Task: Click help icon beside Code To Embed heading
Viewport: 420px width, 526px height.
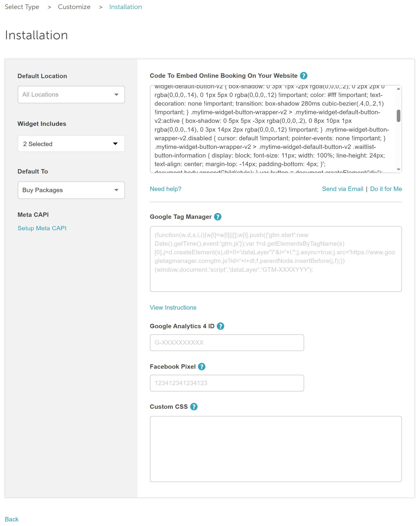Action: click(303, 76)
